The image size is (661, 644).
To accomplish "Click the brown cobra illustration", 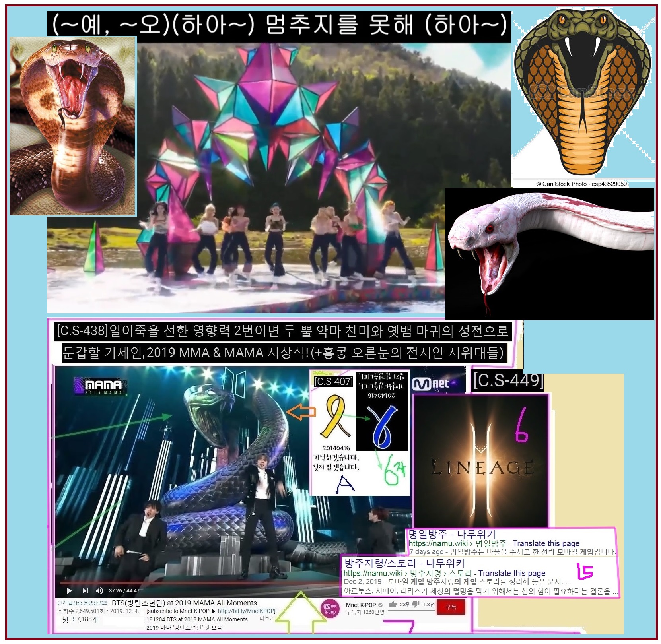I will 73,126.
